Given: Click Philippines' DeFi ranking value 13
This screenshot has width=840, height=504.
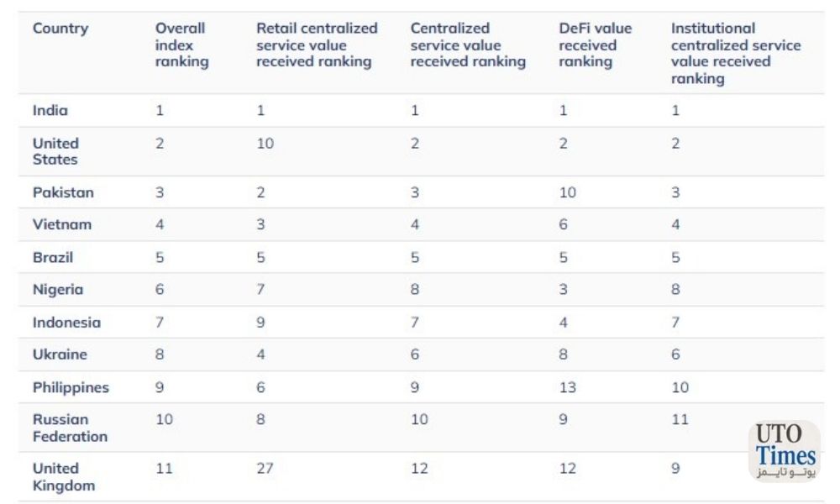Looking at the screenshot, I should (568, 387).
